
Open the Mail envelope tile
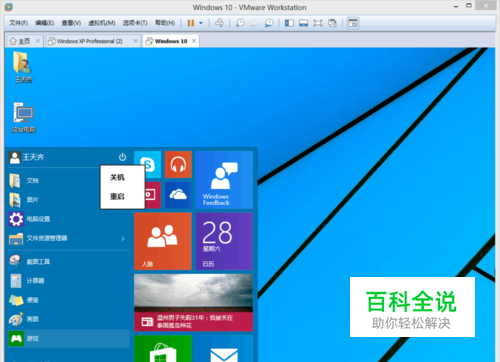pos(224,349)
